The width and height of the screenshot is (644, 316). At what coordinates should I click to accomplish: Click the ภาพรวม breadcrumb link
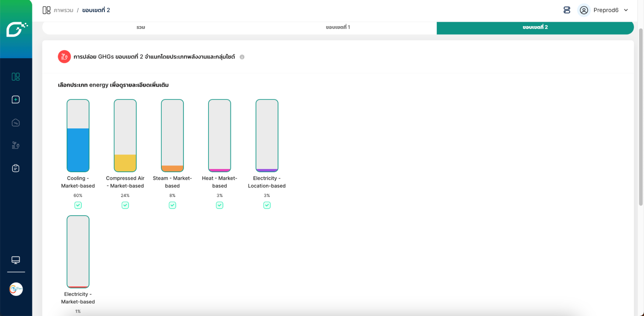[x=63, y=10]
